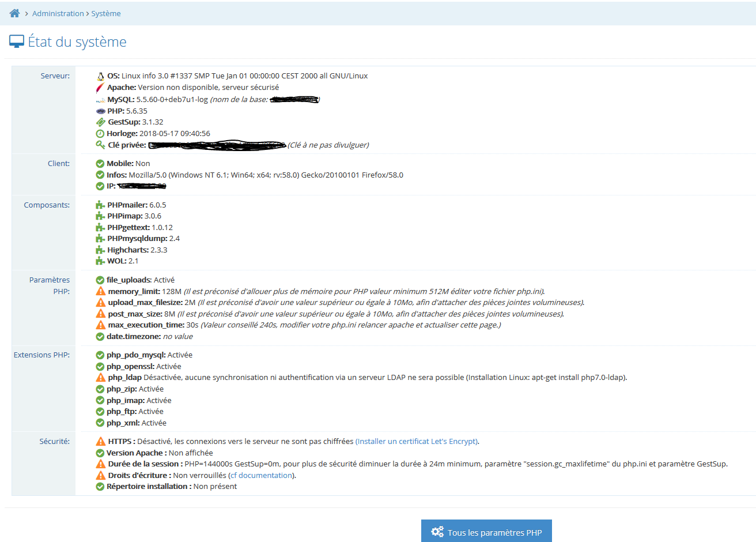Click the warning icon beside memory_limit

[101, 291]
